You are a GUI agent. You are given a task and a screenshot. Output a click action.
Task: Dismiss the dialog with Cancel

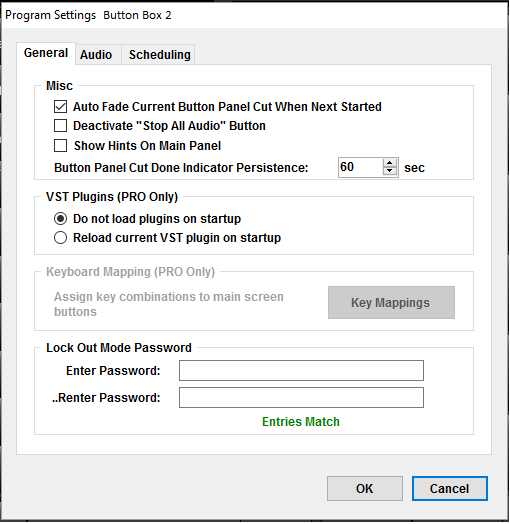(450, 489)
